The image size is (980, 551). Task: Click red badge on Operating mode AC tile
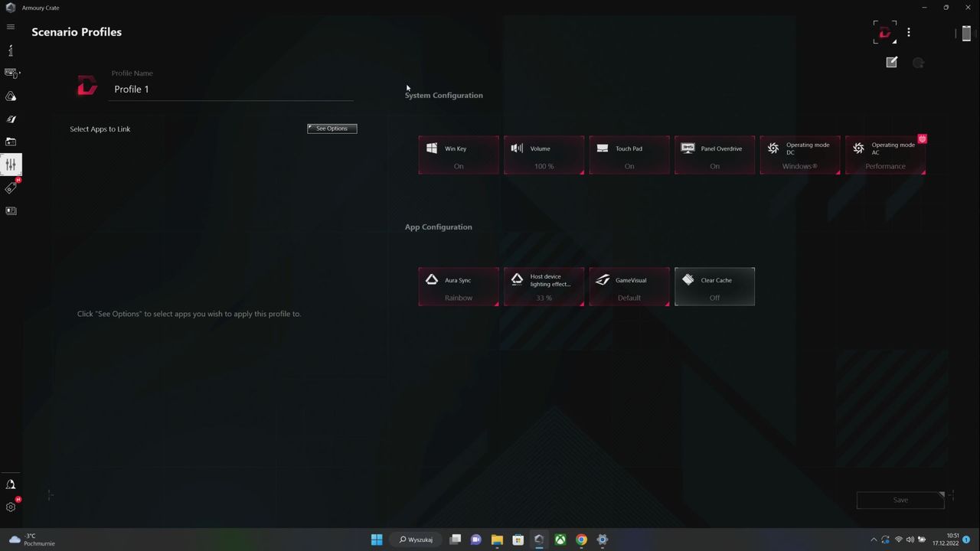pyautogui.click(x=923, y=139)
